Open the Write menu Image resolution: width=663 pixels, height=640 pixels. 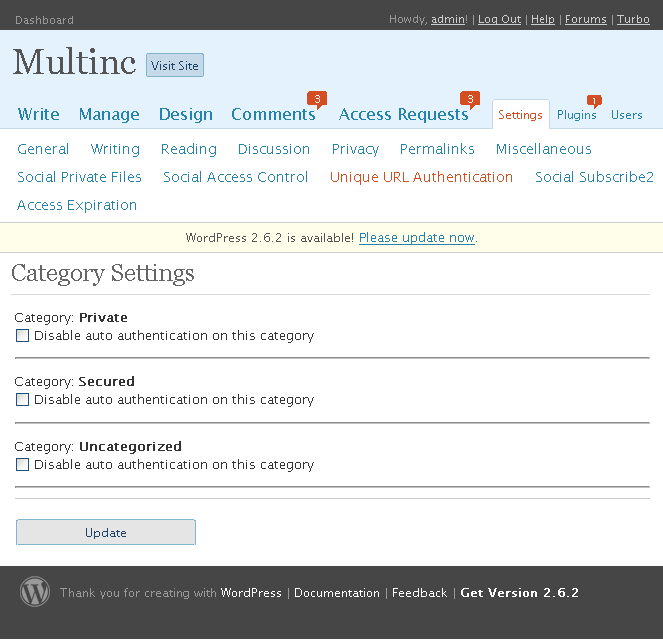(38, 114)
